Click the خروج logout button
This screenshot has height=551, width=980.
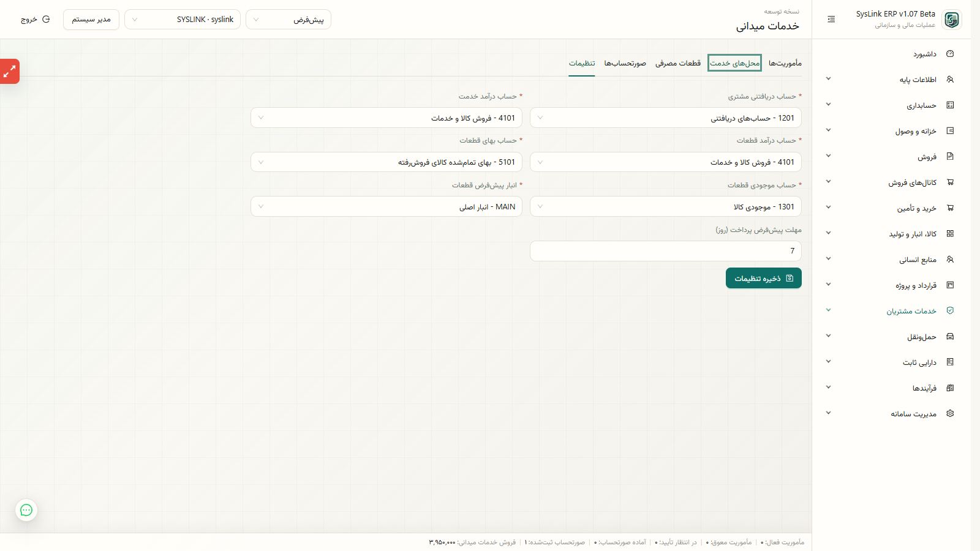coord(35,20)
